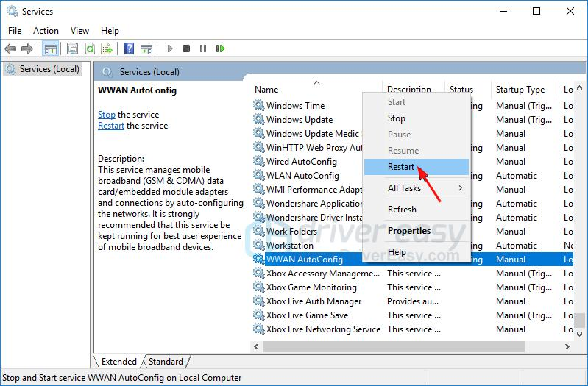Click the vertical scrollbar up arrow
This screenshot has height=386, width=588.
580,88
